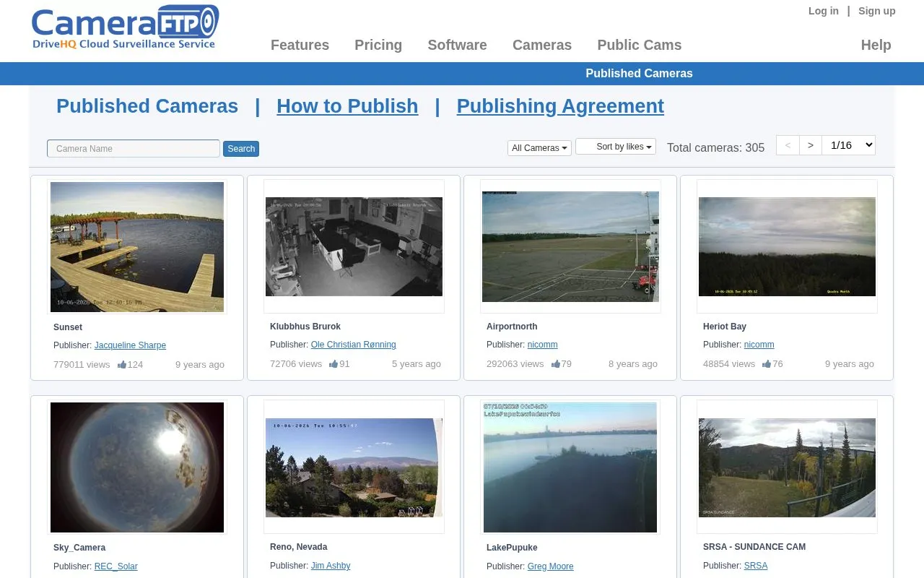The height and width of the screenshot is (578, 924).
Task: Click Sign up link
Action: pyautogui.click(x=876, y=11)
